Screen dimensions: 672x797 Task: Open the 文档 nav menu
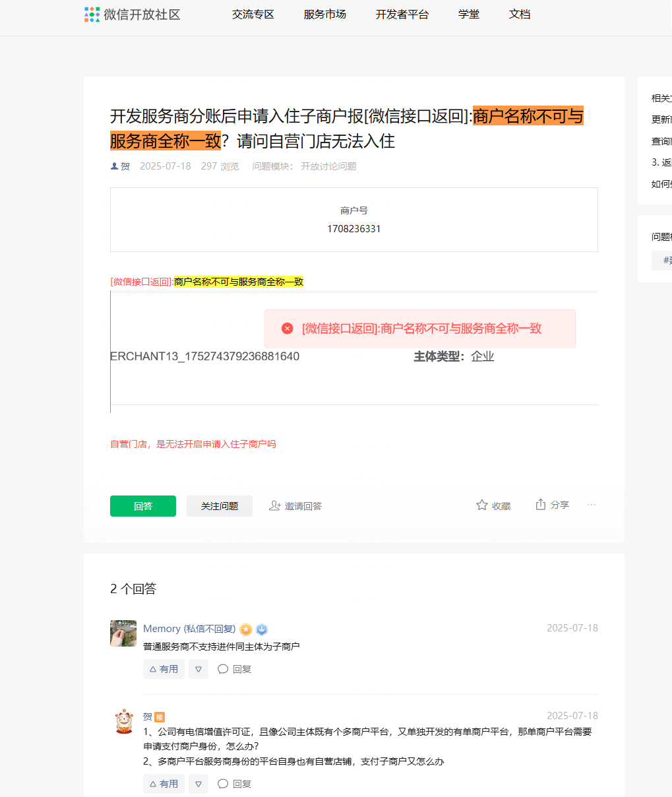520,15
